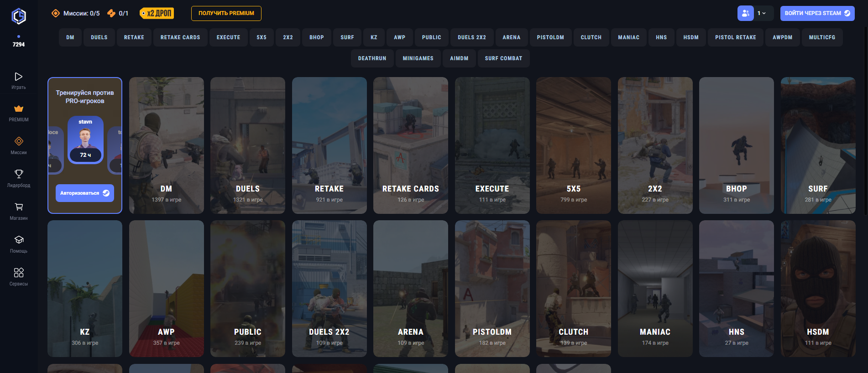Open the SURF game mode card
Viewport: 868px width, 373px height.
(818, 145)
